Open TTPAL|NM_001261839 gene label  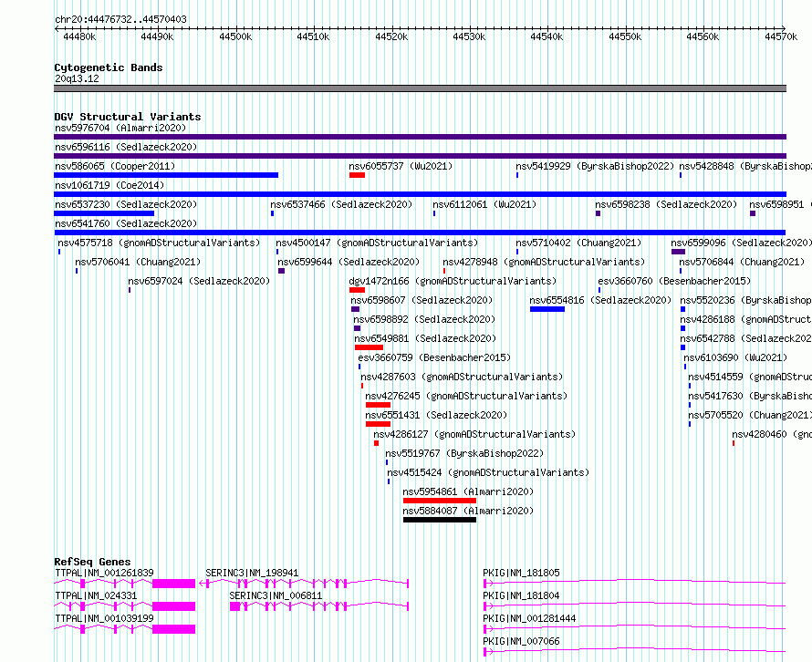[105, 573]
